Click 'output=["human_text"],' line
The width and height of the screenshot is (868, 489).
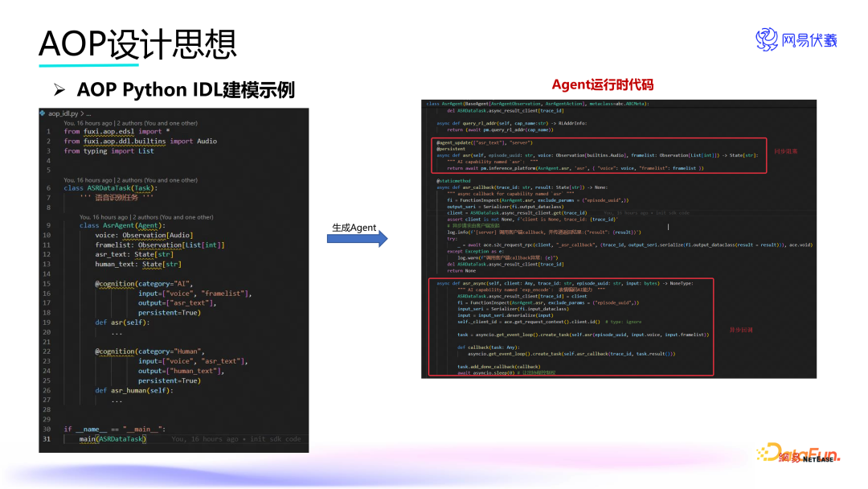tap(181, 371)
